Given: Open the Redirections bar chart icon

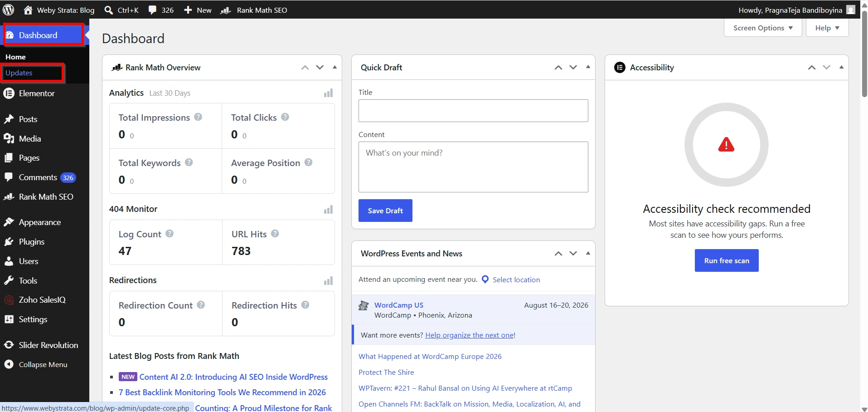Looking at the screenshot, I should click(328, 281).
